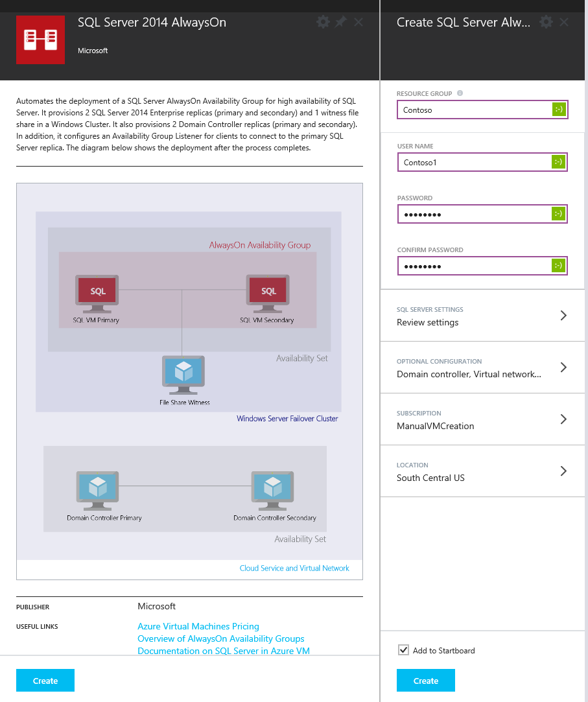Open settings gear on the Create blade
This screenshot has height=702, width=588.
click(x=546, y=21)
